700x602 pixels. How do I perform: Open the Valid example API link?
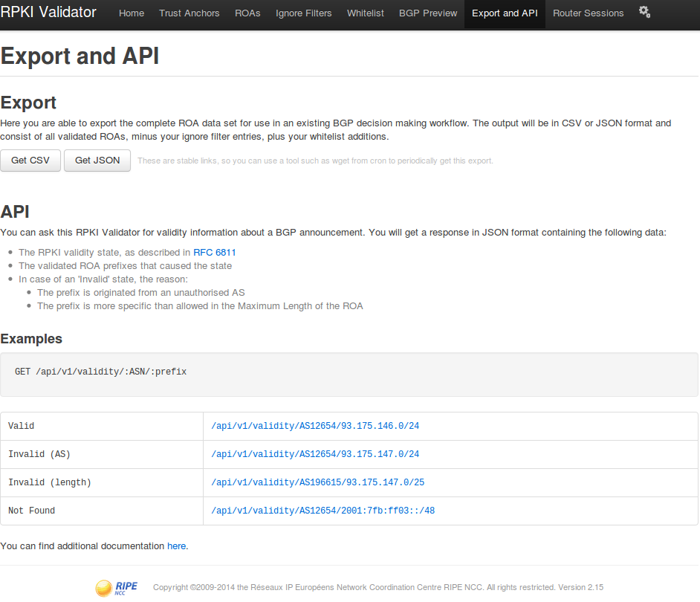click(315, 427)
